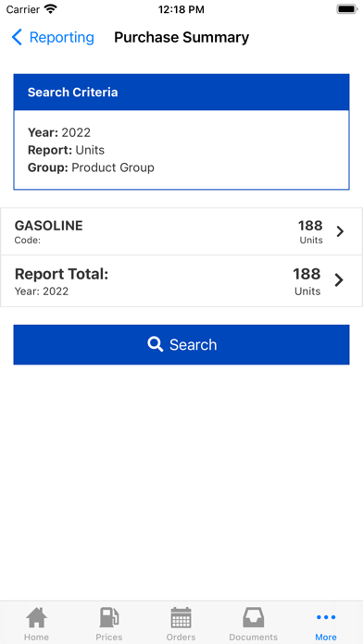Click the blue Search button
Viewport: 363px width, 644px height.
(x=181, y=344)
